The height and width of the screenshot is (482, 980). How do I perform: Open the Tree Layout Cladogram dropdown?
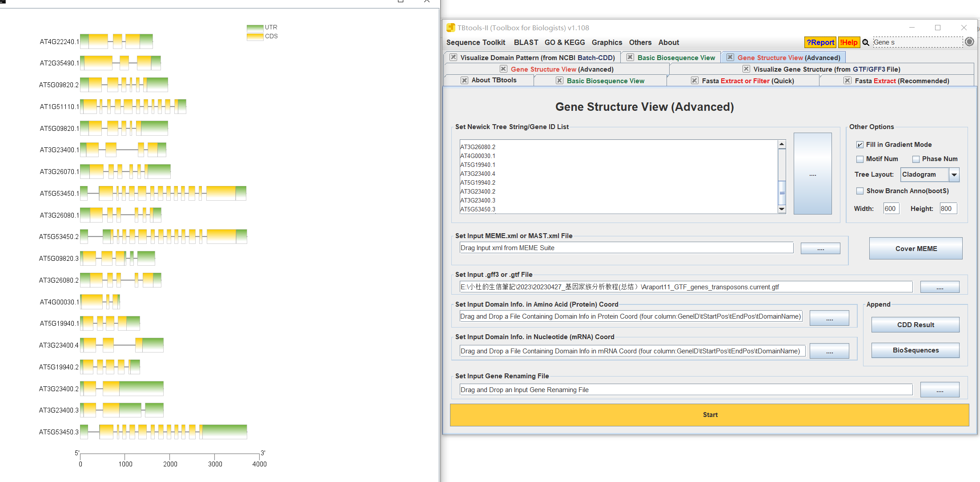click(x=954, y=174)
